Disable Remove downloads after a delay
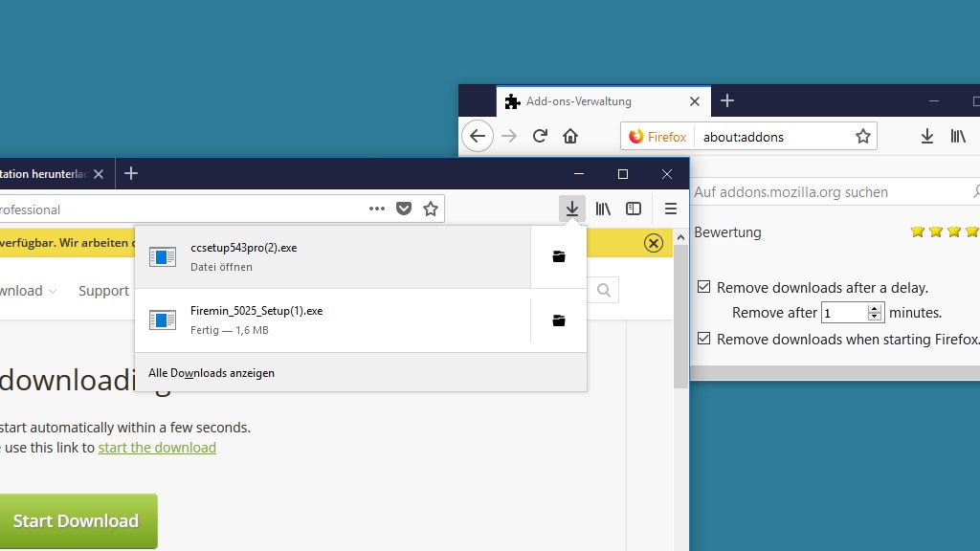Image resolution: width=980 pixels, height=551 pixels. [704, 287]
